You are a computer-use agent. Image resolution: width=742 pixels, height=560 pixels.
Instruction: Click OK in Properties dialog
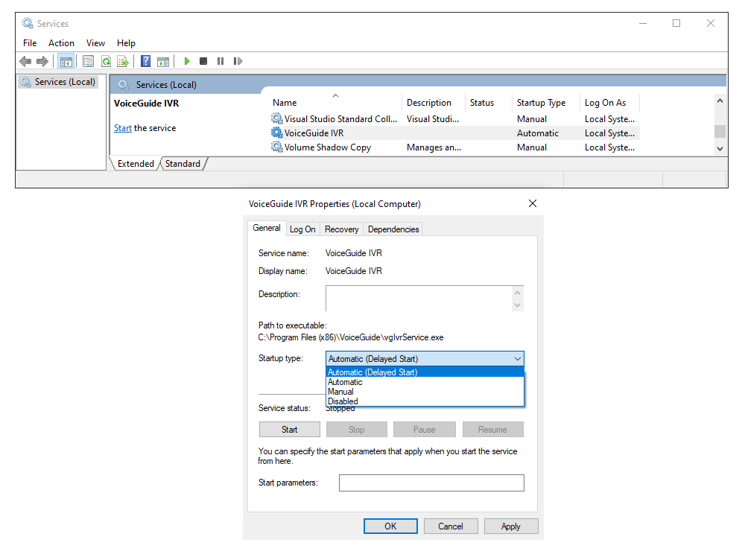pos(390,526)
